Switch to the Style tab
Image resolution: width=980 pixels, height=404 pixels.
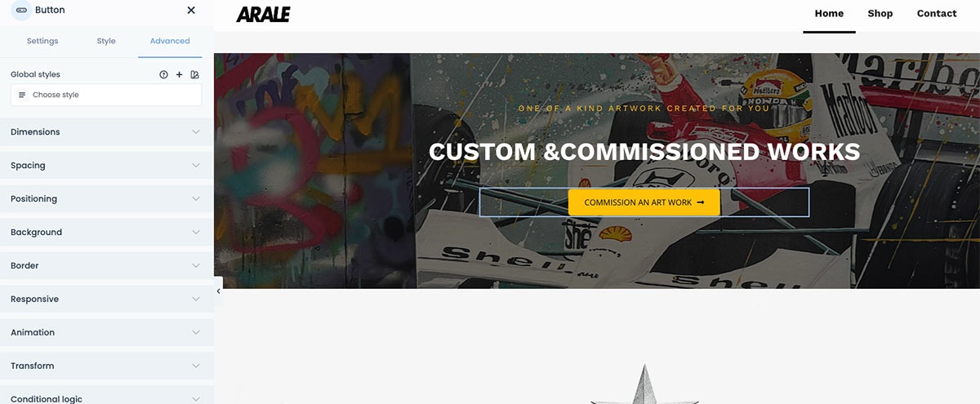point(106,41)
